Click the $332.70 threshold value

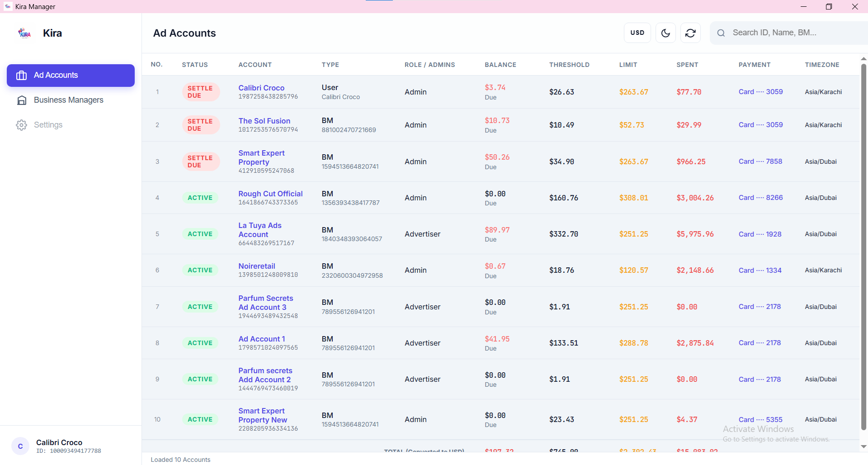pyautogui.click(x=564, y=234)
